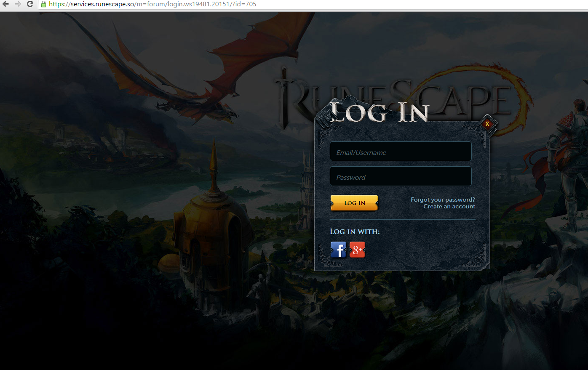This screenshot has width=588, height=370.
Task: Reload the page with the refresh icon
Action: click(x=30, y=4)
